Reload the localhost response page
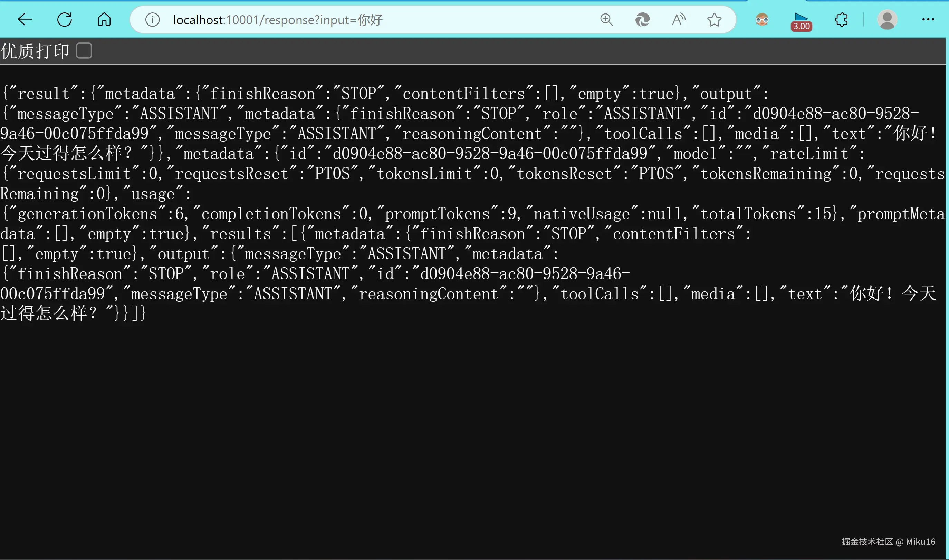This screenshot has height=560, width=949. tap(65, 19)
